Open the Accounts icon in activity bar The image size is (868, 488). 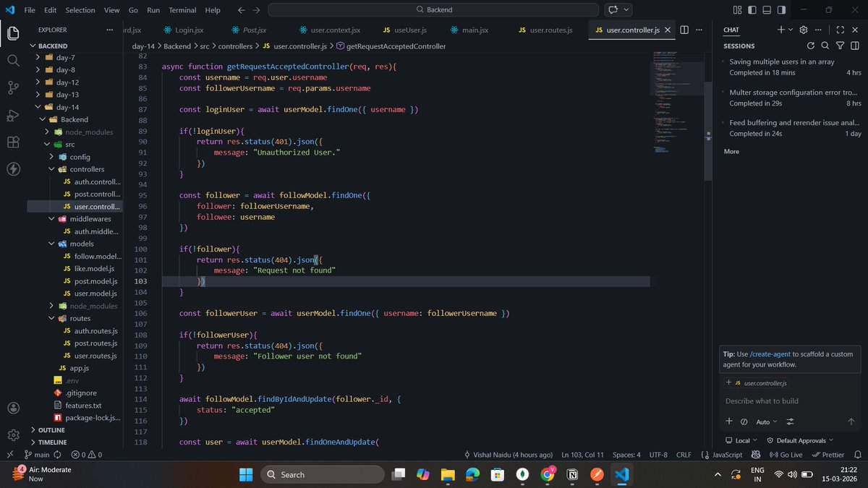[x=13, y=408]
